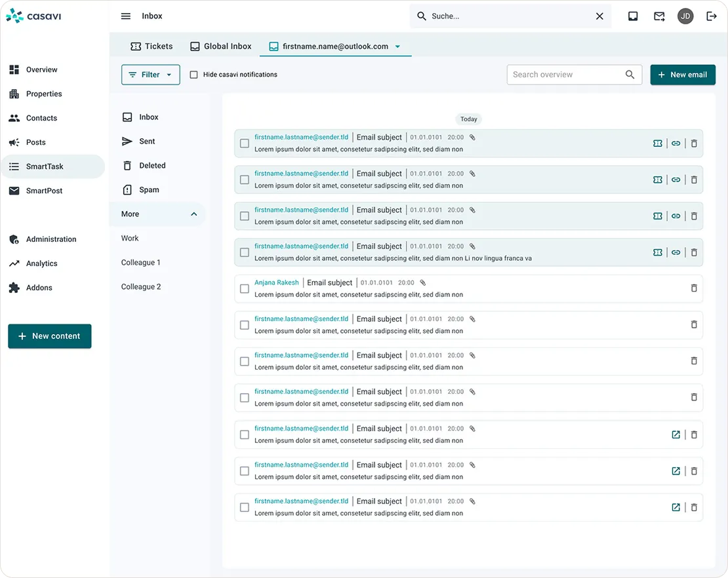The width and height of the screenshot is (728, 578).
Task: Click the New email button
Action: pos(682,75)
